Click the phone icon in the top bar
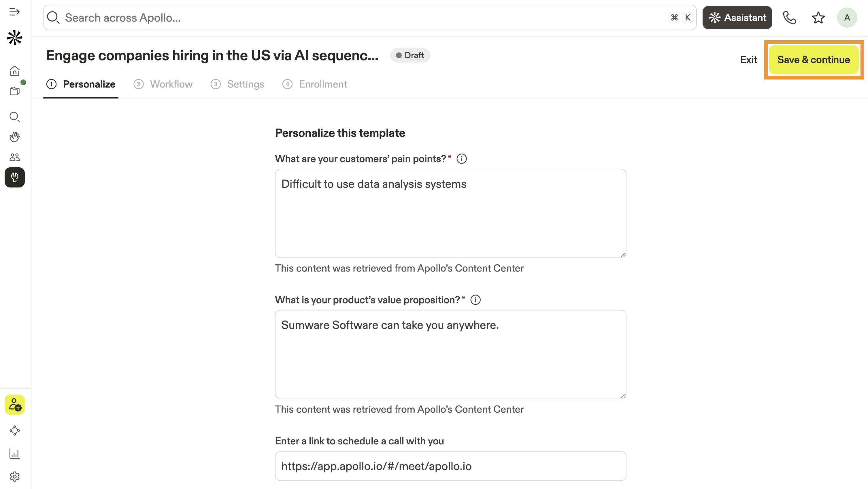Screen dimensions: 868x489 tap(790, 18)
